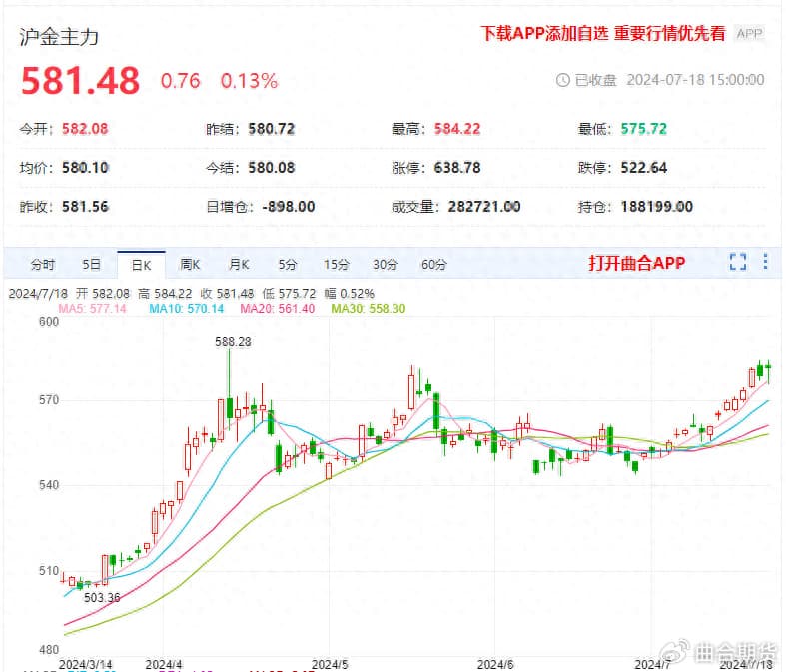This screenshot has height=672, width=786.
Task: Click the 588.28 high price label on chart
Action: point(233,342)
